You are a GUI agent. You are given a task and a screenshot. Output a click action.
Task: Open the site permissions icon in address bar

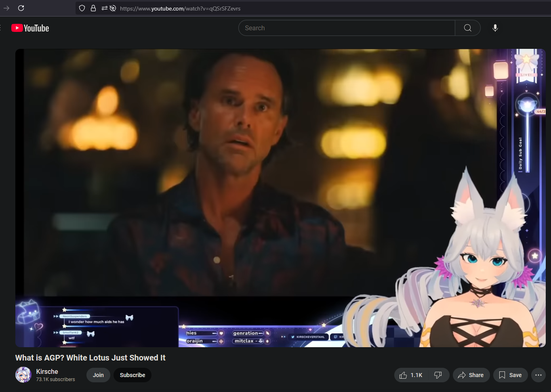tap(104, 8)
